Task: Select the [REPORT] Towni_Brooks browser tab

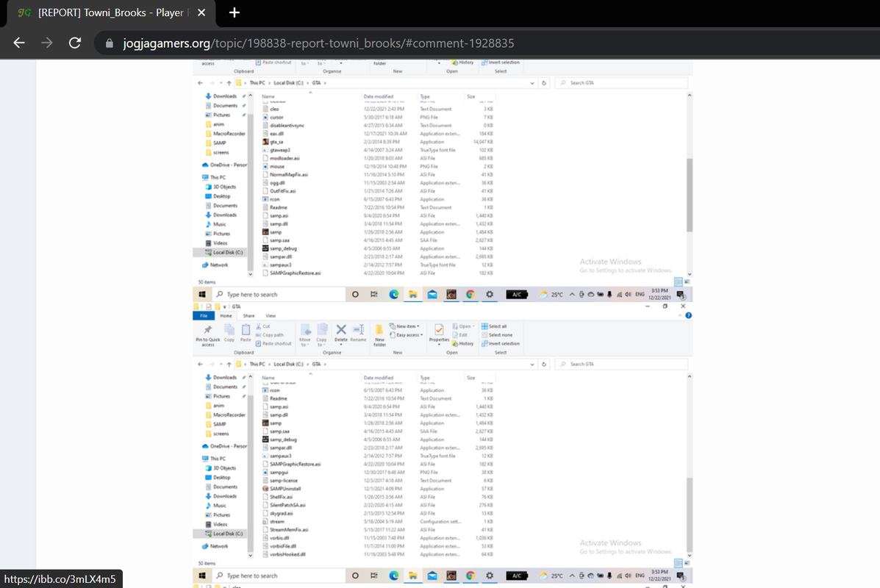Action: tap(112, 12)
